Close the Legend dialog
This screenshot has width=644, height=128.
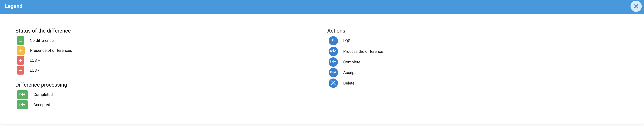(x=636, y=6)
